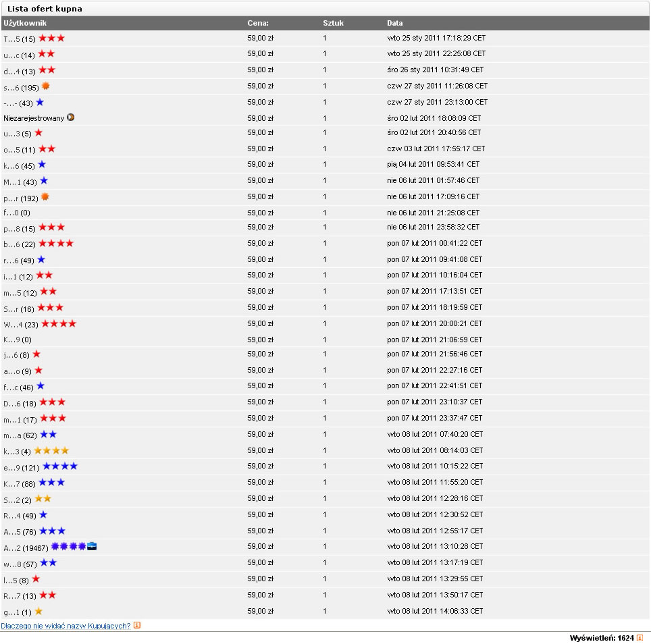The image size is (651, 644).
Task: Click price 59,00 zł in o...5 (11) row
Action: coord(260,149)
